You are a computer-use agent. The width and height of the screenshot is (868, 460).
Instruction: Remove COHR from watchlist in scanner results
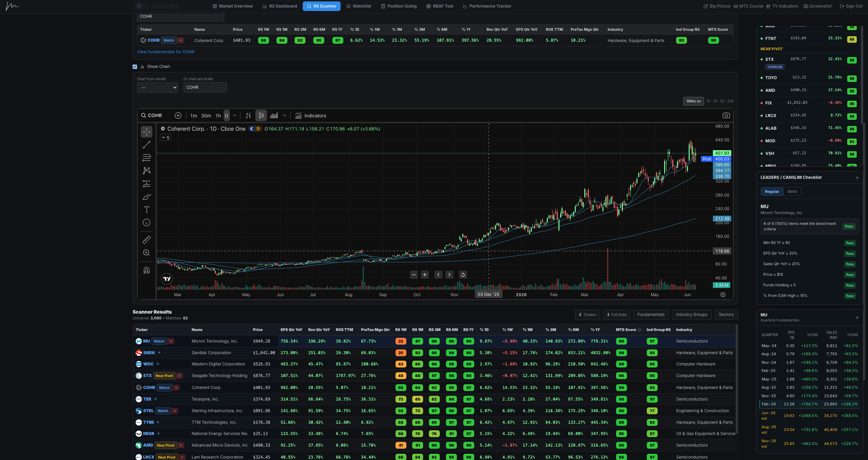click(x=176, y=388)
